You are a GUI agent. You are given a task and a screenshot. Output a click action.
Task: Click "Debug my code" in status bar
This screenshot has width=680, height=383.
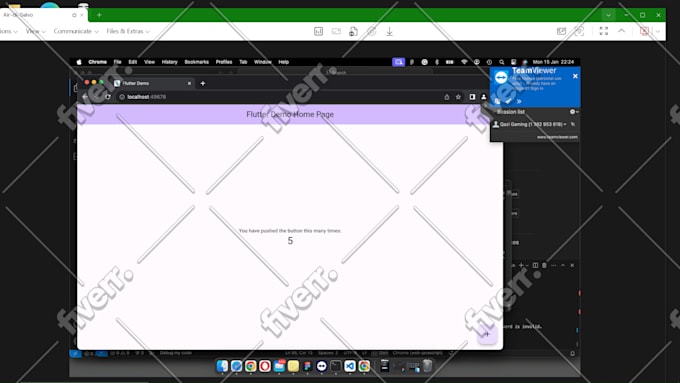pyautogui.click(x=176, y=353)
